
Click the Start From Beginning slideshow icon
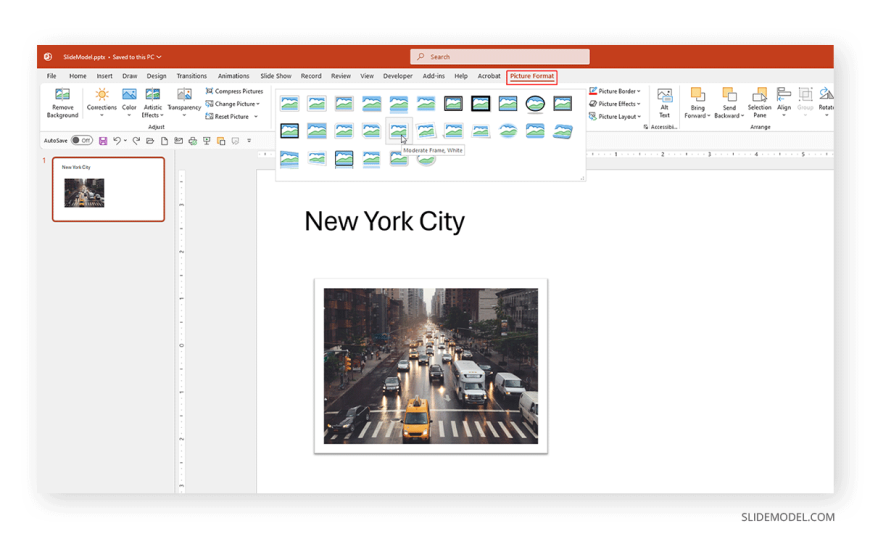point(206,141)
